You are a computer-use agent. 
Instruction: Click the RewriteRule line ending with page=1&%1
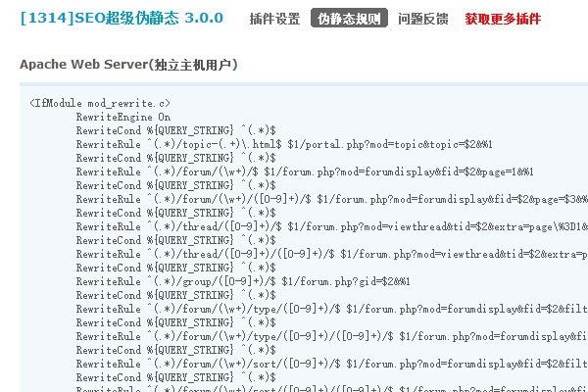tap(305, 171)
